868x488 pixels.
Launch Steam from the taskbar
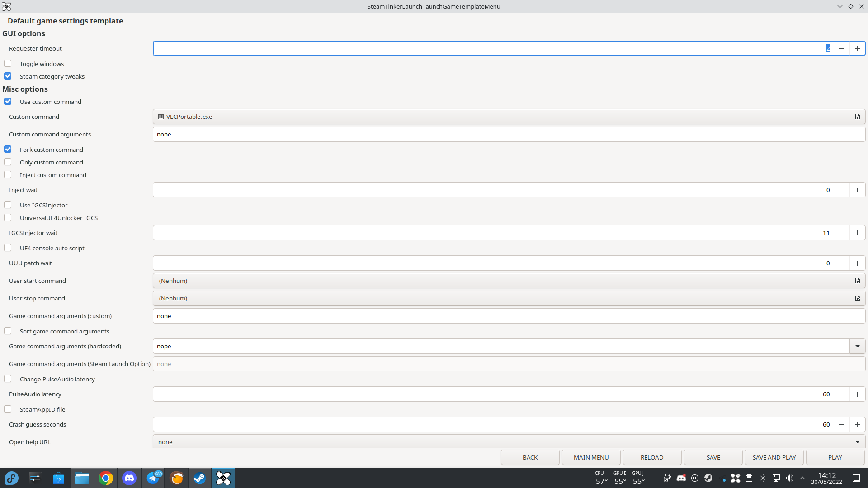(200, 478)
